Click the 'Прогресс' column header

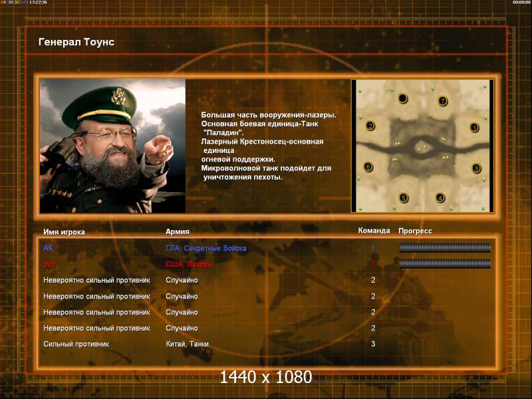(x=415, y=231)
